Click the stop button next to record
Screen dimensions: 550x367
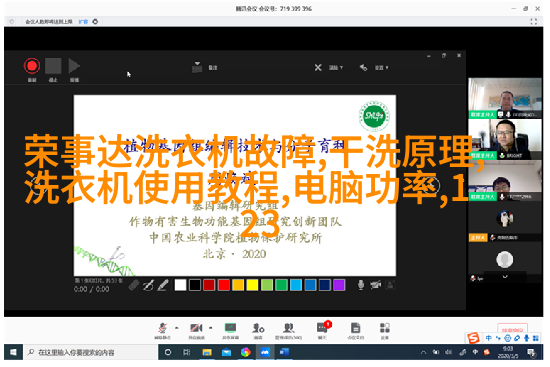click(x=53, y=66)
